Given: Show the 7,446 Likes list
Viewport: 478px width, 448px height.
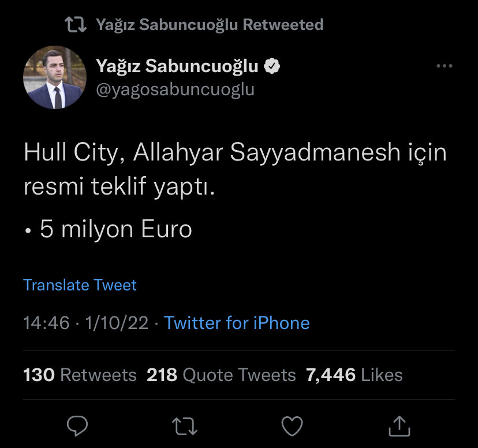Looking at the screenshot, I should point(354,375).
